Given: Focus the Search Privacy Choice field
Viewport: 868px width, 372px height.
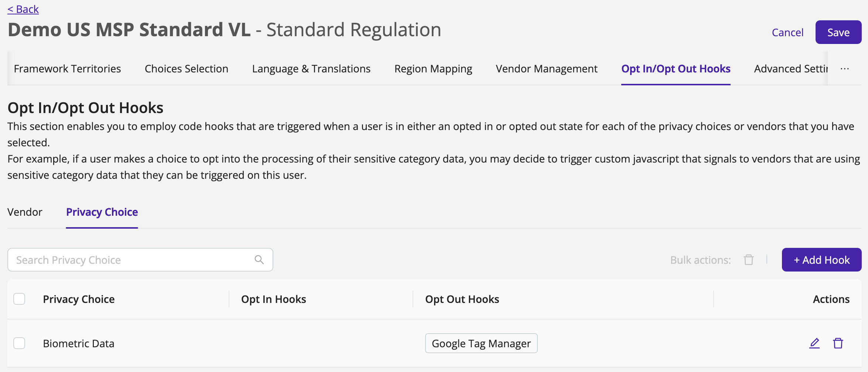Looking at the screenshot, I should tap(140, 260).
